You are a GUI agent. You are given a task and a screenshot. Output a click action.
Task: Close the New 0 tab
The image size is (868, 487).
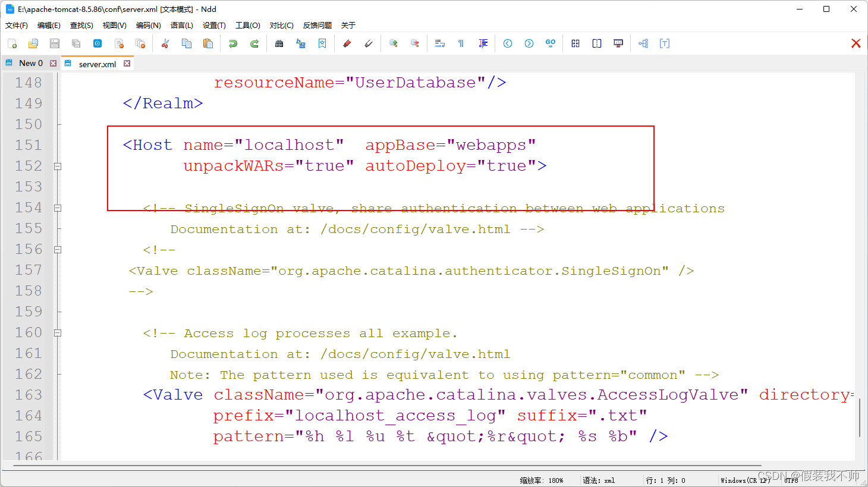point(54,63)
